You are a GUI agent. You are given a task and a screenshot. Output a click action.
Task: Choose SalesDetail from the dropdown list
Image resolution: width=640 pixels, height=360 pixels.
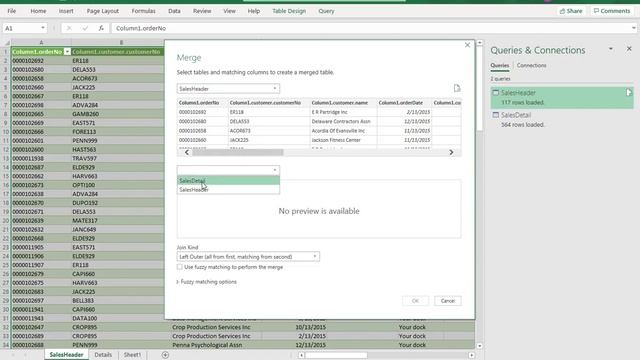pyautogui.click(x=228, y=180)
